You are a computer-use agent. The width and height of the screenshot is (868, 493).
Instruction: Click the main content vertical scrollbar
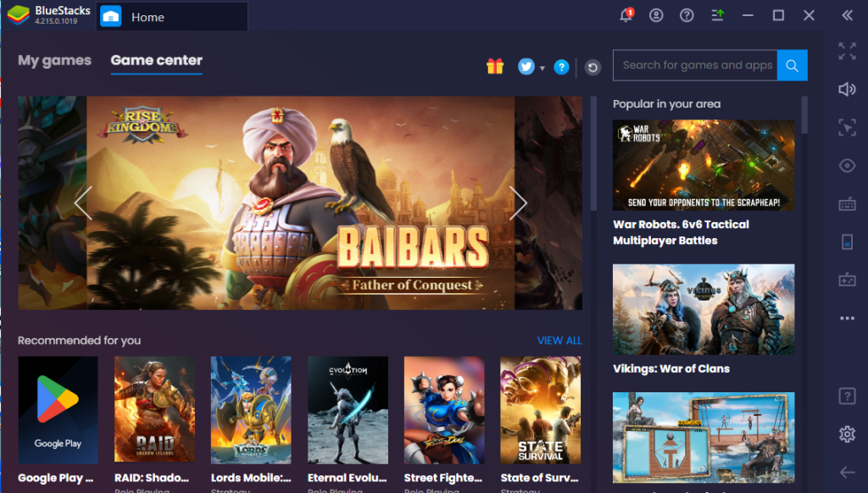coord(593,154)
